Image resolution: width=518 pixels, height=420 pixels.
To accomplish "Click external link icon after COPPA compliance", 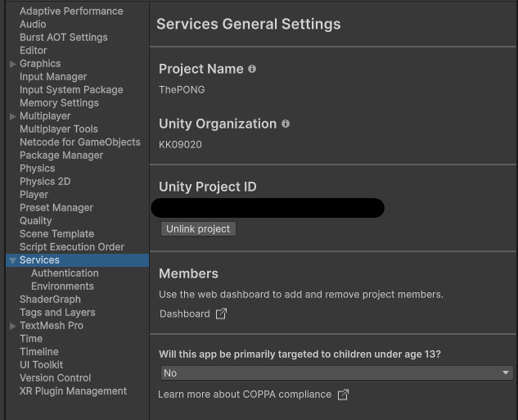I will click(x=343, y=395).
